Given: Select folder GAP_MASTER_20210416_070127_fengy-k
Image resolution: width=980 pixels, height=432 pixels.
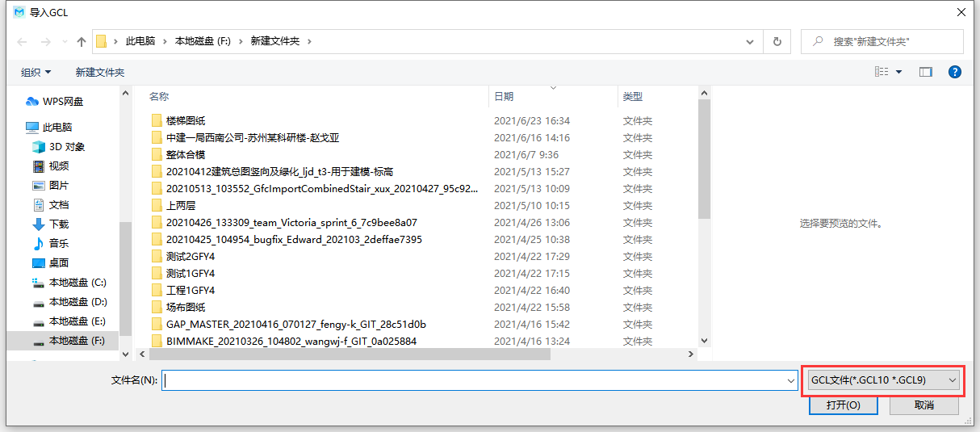Looking at the screenshot, I should [x=296, y=325].
